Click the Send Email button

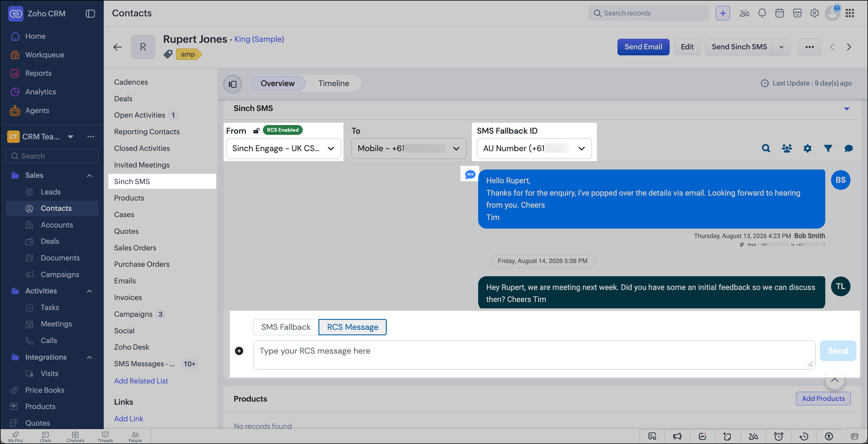tap(643, 47)
